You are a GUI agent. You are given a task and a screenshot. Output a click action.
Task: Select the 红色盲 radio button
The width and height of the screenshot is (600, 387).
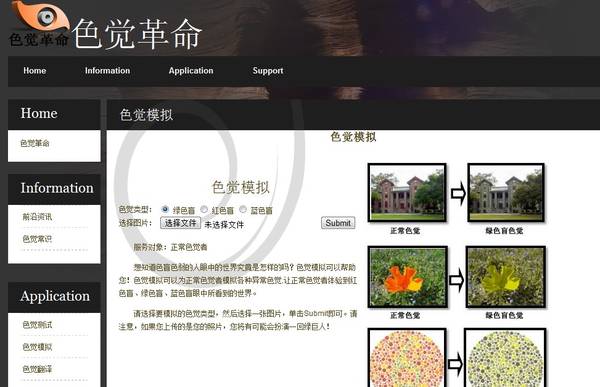204,209
